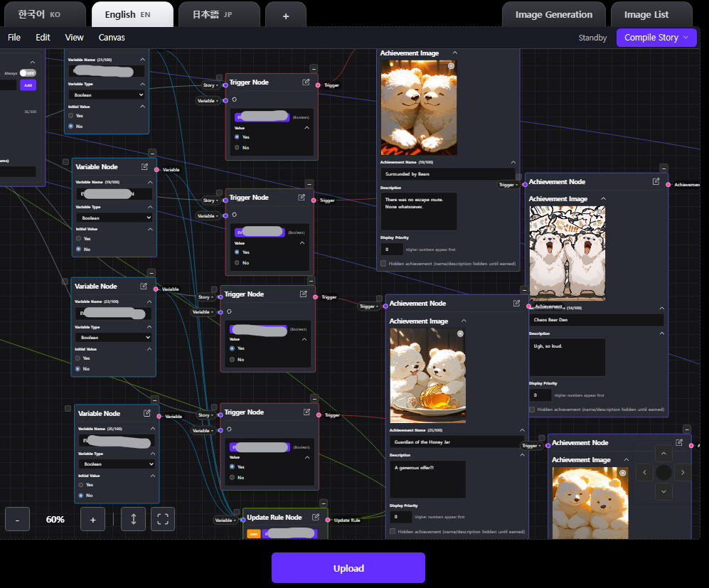Open the Canvas menu
This screenshot has width=709, height=588.
[x=112, y=38]
